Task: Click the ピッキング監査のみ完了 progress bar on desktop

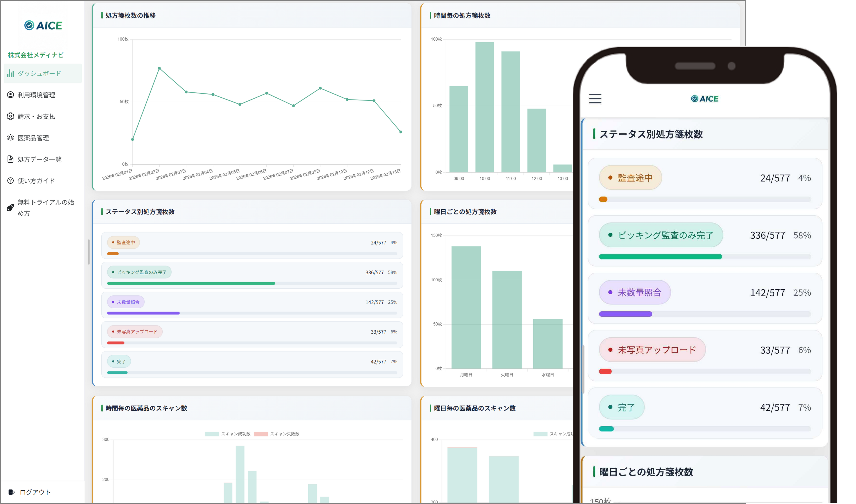Action: point(191,283)
